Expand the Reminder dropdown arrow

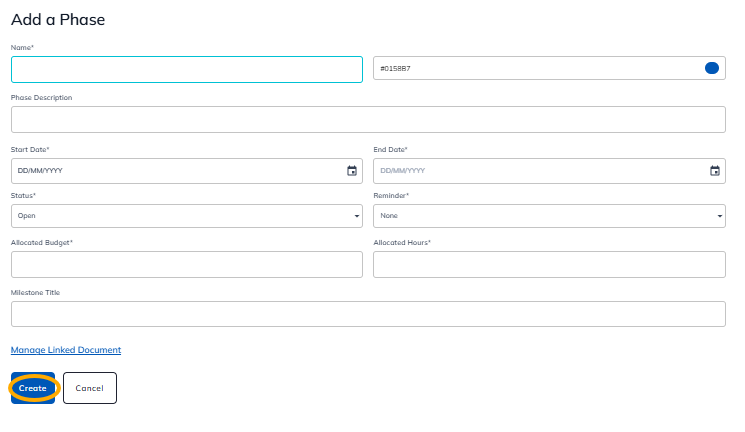point(720,216)
